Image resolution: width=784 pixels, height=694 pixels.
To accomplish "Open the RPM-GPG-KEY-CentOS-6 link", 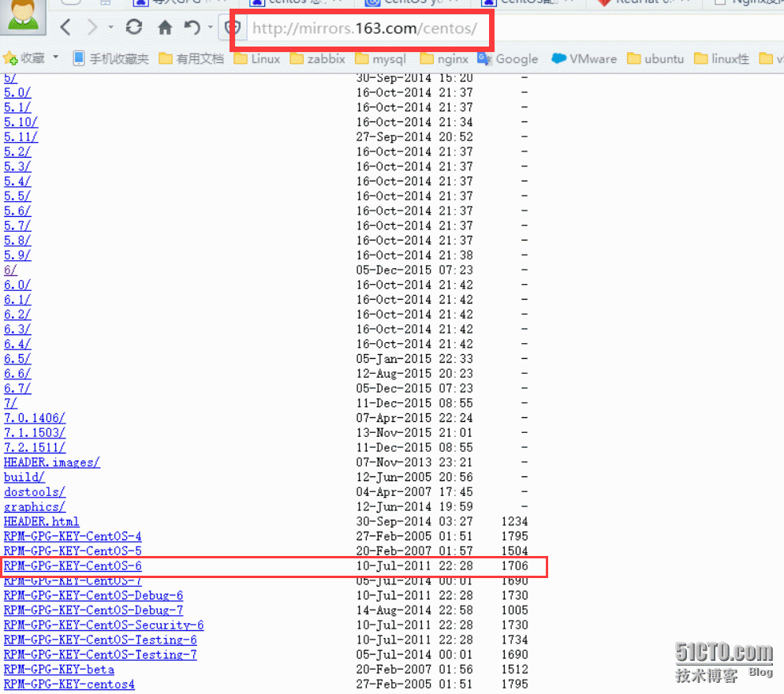I will (x=73, y=566).
